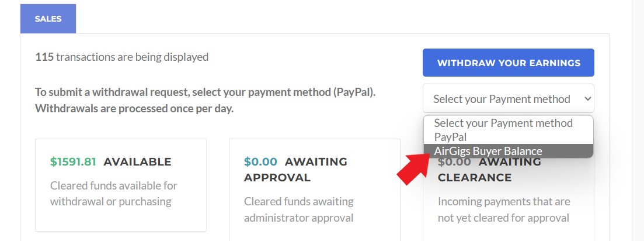Click the 'transactions are being displayed' text
Viewport: 644px width, 241px height.
[x=132, y=57]
